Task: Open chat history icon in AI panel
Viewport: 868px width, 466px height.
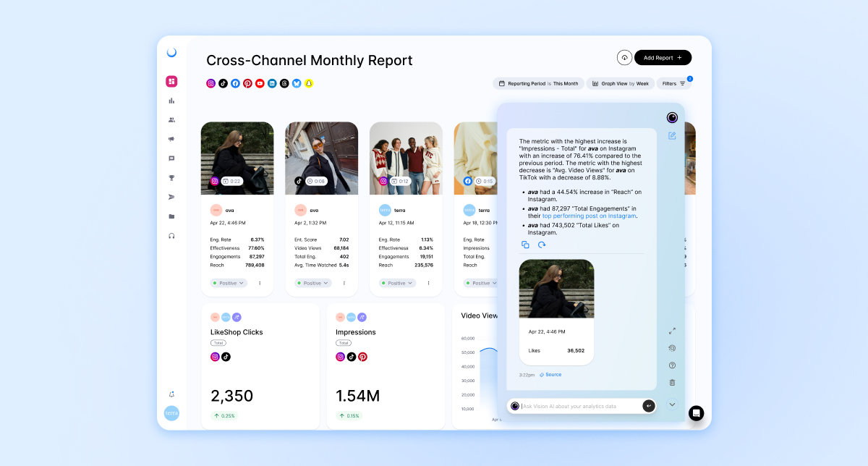Action: click(672, 348)
